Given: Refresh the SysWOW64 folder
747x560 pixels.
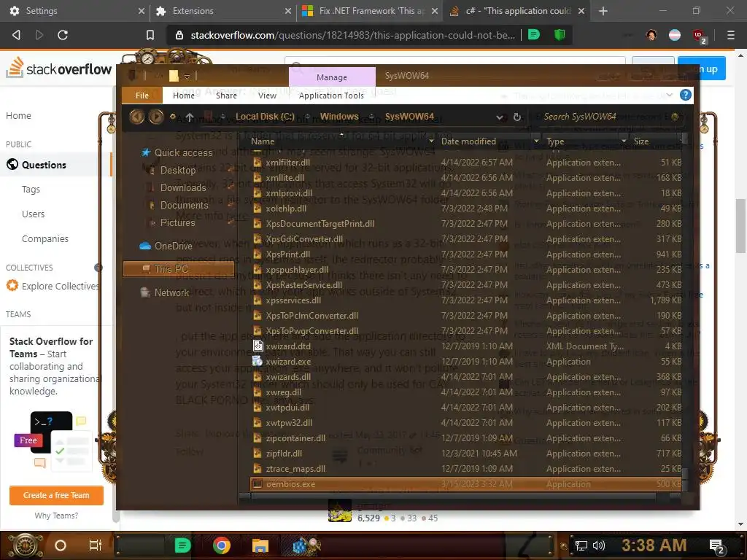Looking at the screenshot, I should pyautogui.click(x=517, y=117).
